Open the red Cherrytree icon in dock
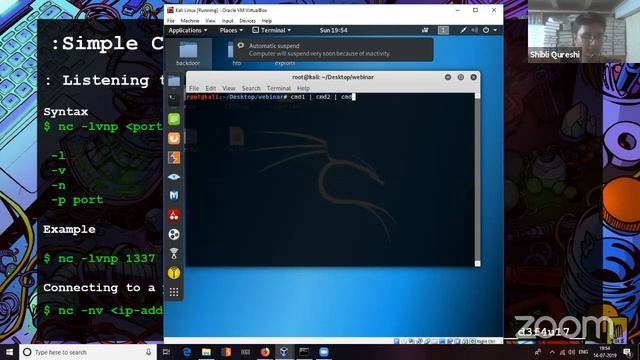The width and height of the screenshot is (640, 360). [174, 215]
